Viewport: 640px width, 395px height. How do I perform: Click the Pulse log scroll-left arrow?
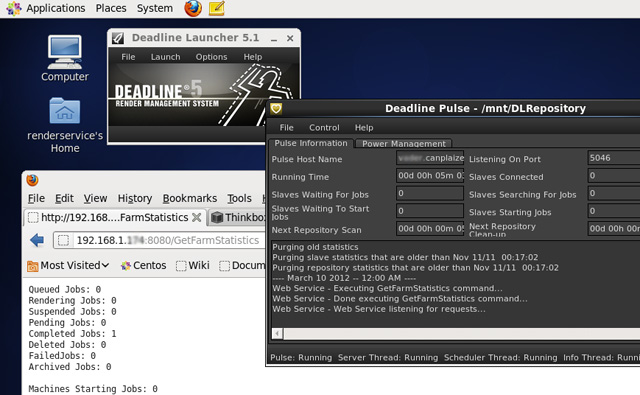click(277, 334)
